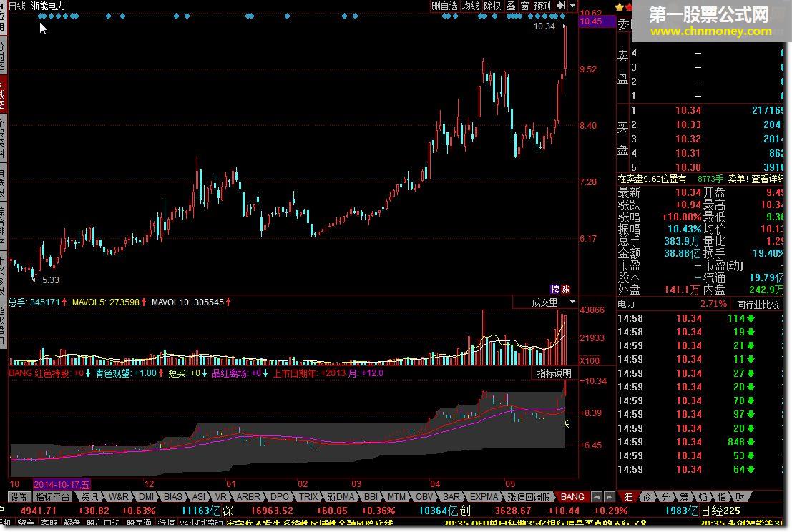Select the DPO indicator tab
Viewport: 792px width, 532px height.
[x=279, y=497]
